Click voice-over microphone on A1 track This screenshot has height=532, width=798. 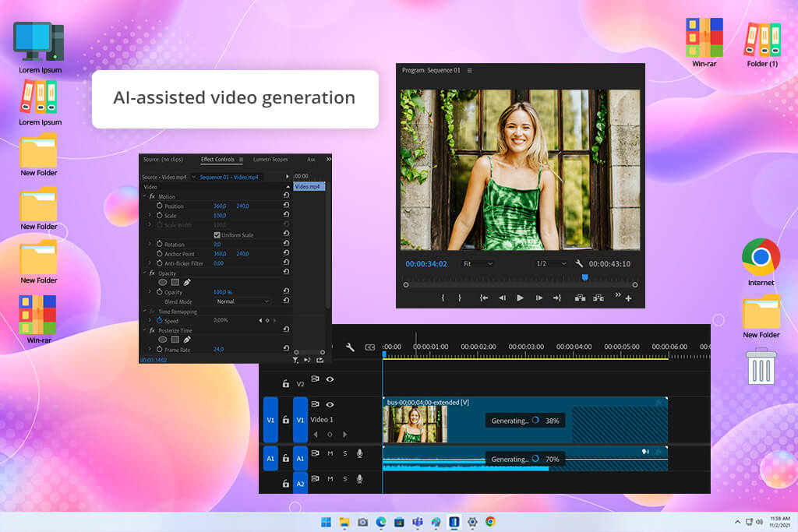(359, 453)
